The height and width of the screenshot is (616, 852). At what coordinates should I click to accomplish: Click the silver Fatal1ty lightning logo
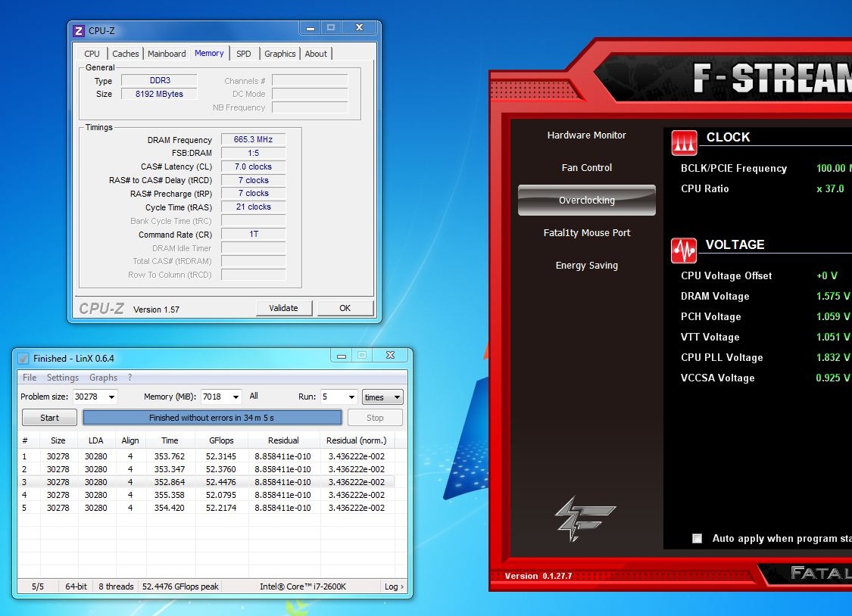coord(574,520)
